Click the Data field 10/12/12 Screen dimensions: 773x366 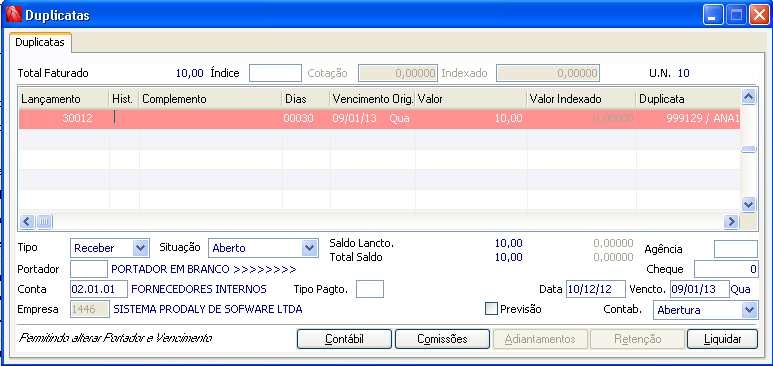[x=596, y=289]
